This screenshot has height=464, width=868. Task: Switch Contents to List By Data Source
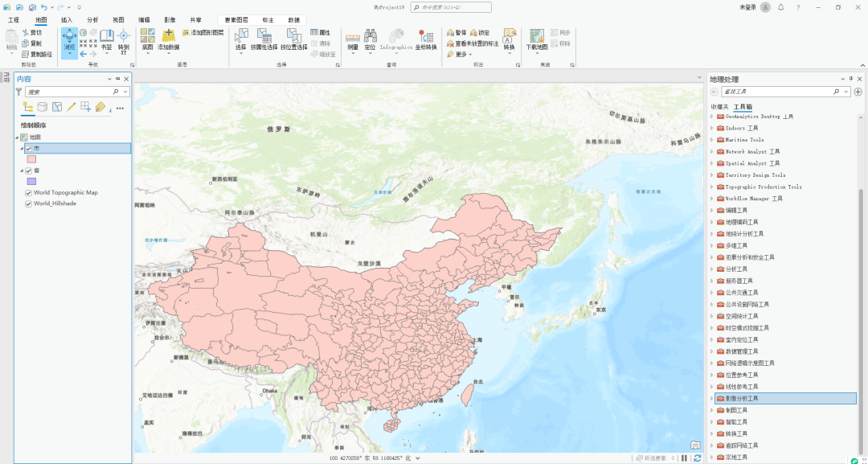coord(42,107)
